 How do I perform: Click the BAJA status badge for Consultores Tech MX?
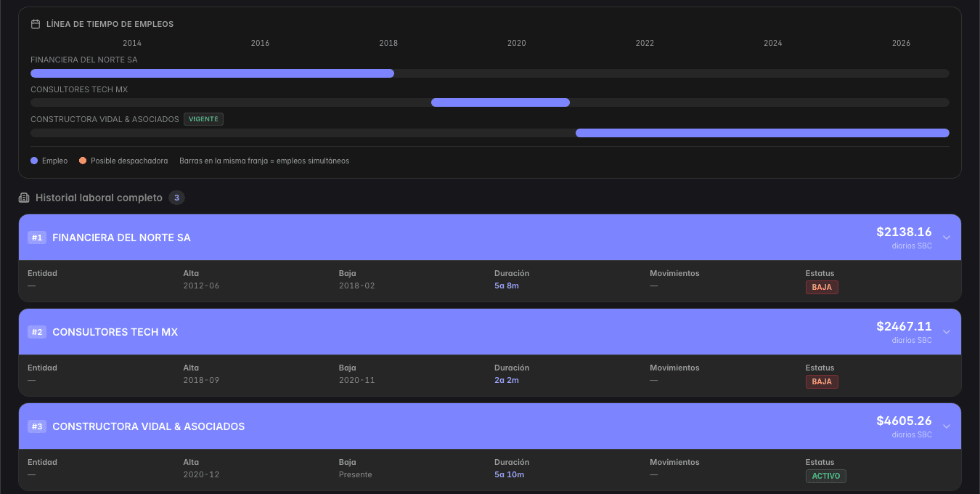coord(822,381)
